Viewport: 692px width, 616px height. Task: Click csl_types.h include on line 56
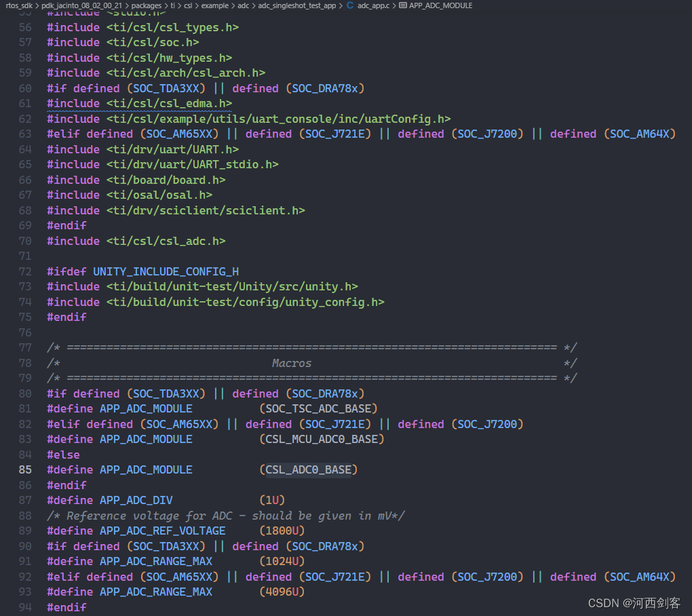click(172, 27)
